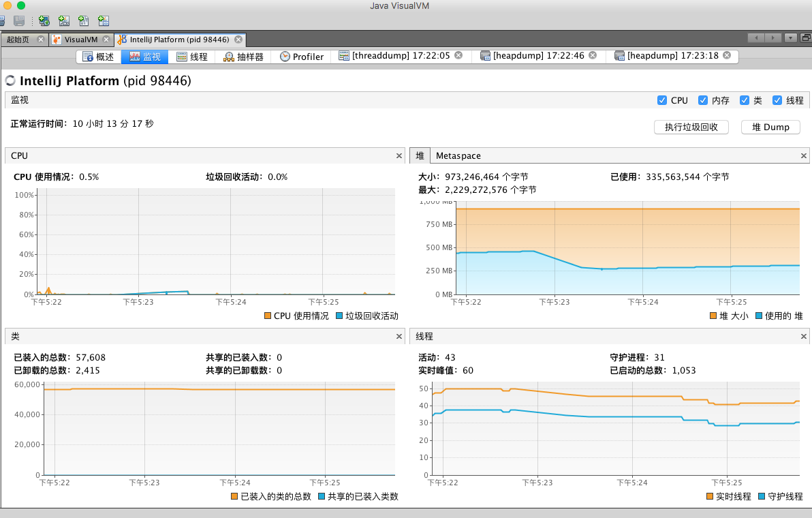The width and height of the screenshot is (812, 518).
Task: Click the 概述 overview info icon
Action: tap(87, 57)
